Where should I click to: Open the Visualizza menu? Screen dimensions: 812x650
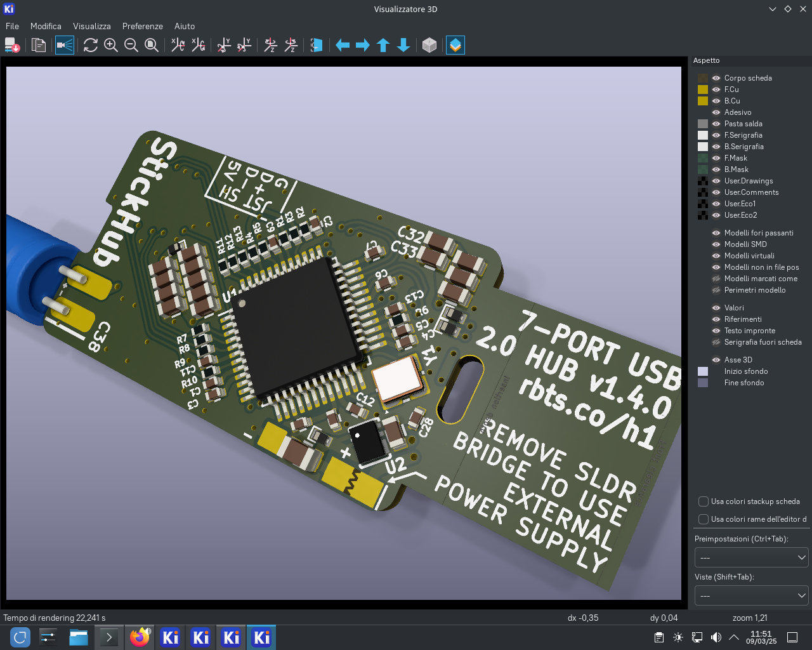point(91,26)
